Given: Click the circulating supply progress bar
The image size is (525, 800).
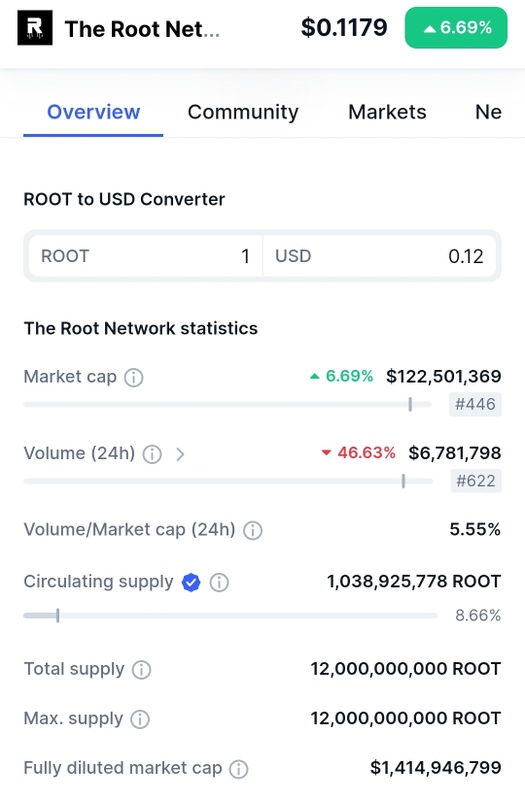Looking at the screenshot, I should 231,616.
